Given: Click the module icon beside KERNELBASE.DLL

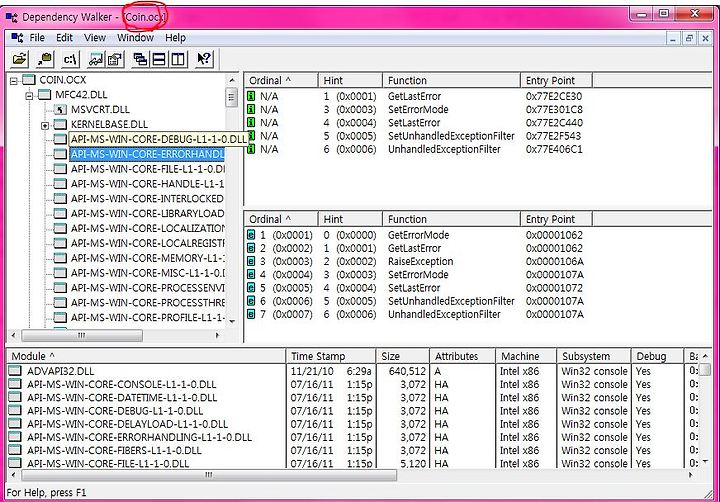Looking at the screenshot, I should [x=60, y=124].
